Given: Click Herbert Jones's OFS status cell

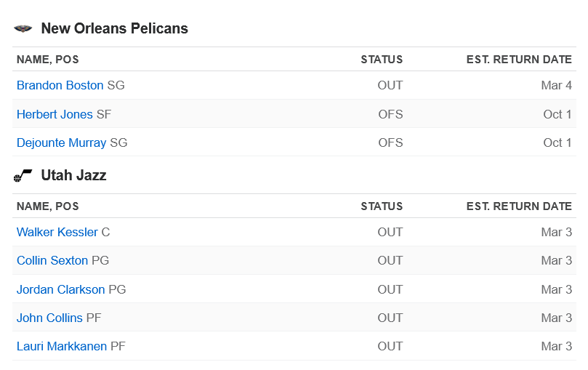Looking at the screenshot, I should point(390,114).
